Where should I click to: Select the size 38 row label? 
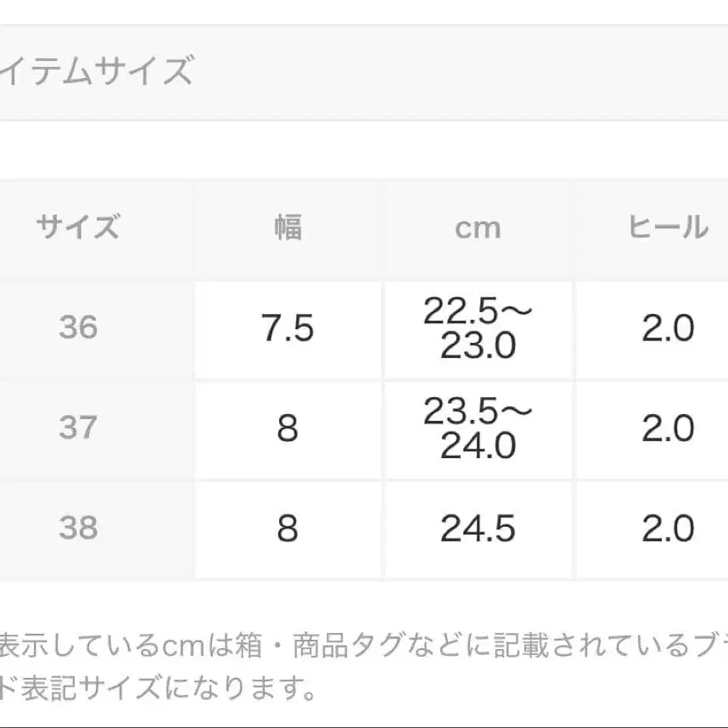click(78, 529)
